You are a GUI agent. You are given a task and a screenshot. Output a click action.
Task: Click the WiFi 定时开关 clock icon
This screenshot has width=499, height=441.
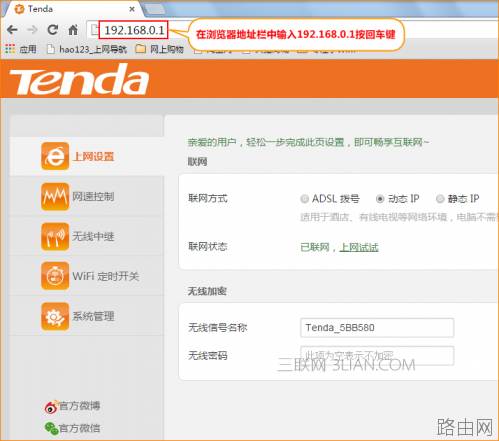55,276
